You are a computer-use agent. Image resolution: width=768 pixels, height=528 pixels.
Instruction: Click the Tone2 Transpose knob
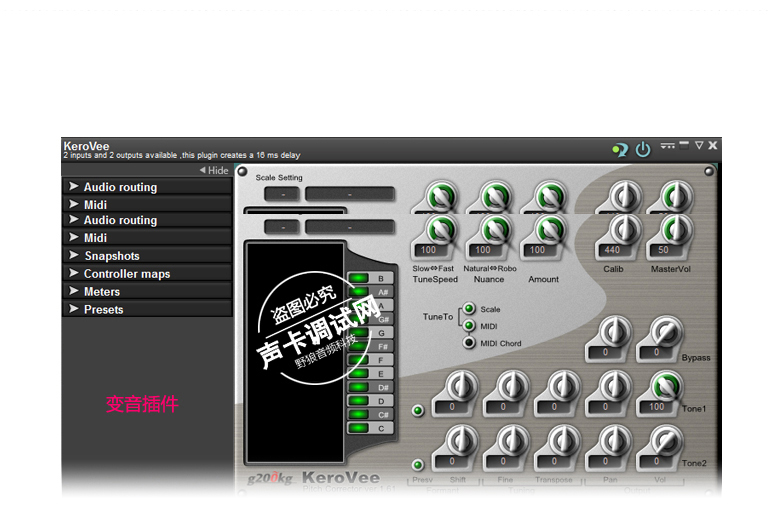pyautogui.click(x=564, y=440)
